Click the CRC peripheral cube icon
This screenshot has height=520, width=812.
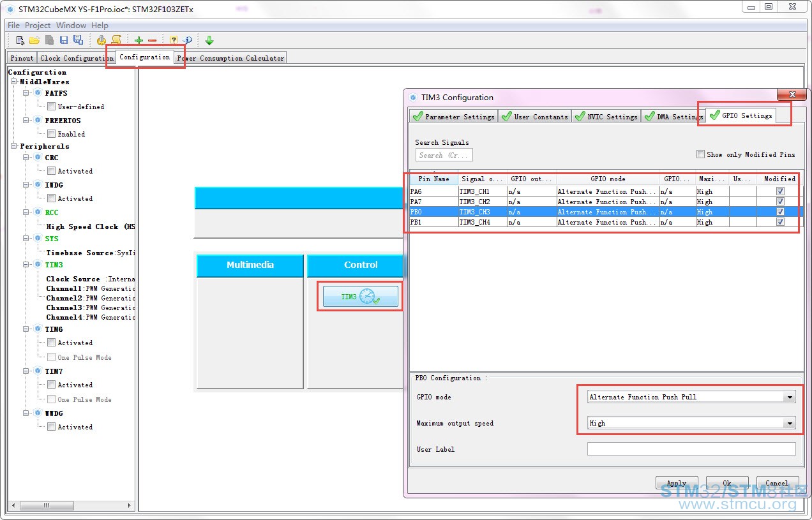pyautogui.click(x=38, y=158)
